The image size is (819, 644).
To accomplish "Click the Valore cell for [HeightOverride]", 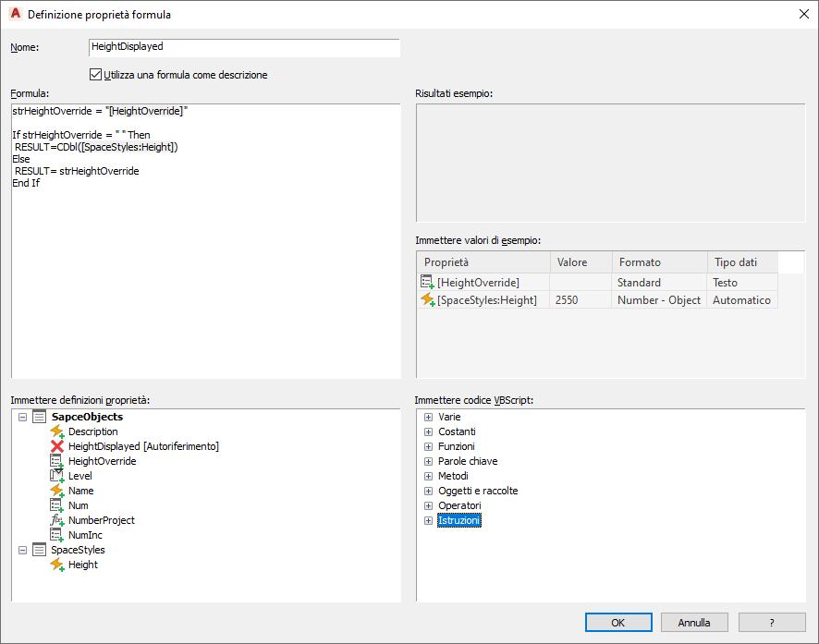I will 581,283.
